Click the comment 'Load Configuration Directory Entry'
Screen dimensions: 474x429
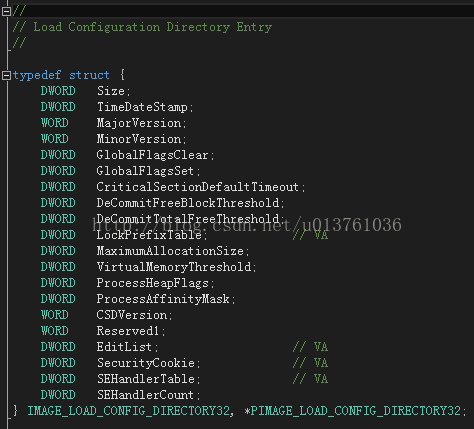click(153, 27)
